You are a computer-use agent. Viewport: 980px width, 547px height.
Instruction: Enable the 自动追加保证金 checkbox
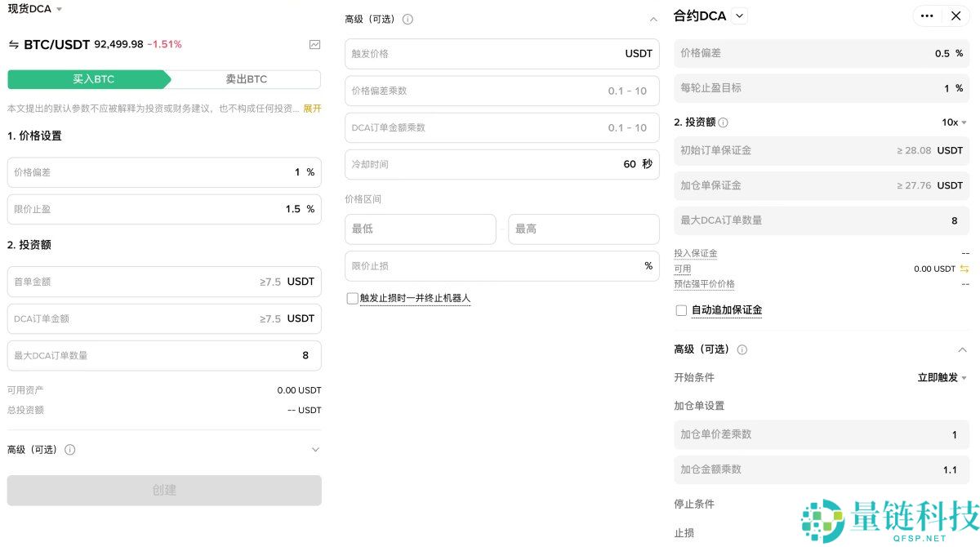tap(681, 309)
